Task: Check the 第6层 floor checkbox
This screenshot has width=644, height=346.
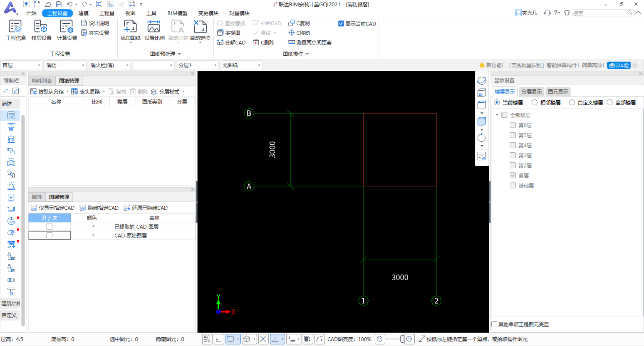Action: pos(513,125)
